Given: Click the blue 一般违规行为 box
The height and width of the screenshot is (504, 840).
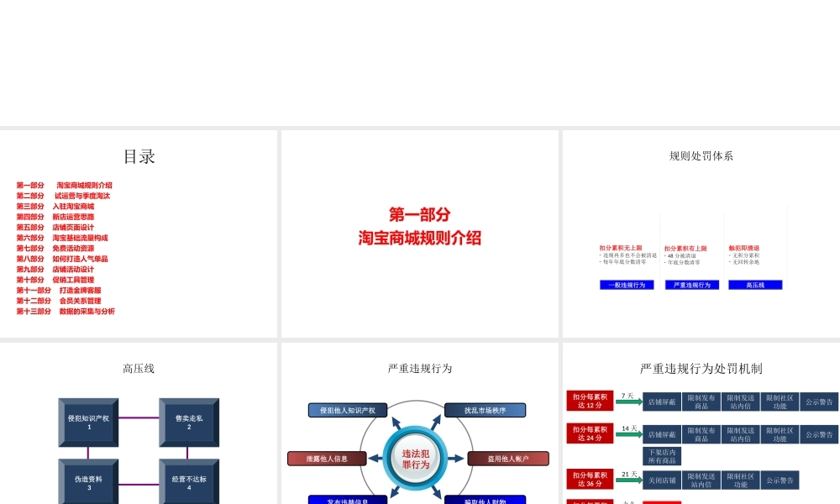Looking at the screenshot, I should [627, 285].
